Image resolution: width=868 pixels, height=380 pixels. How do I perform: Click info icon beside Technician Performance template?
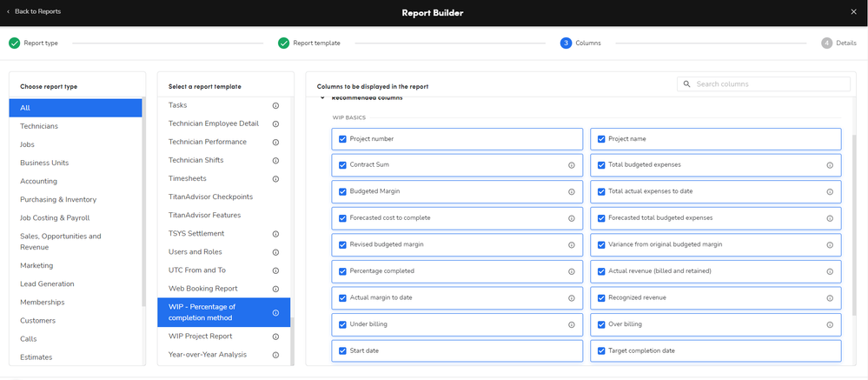pyautogui.click(x=275, y=142)
